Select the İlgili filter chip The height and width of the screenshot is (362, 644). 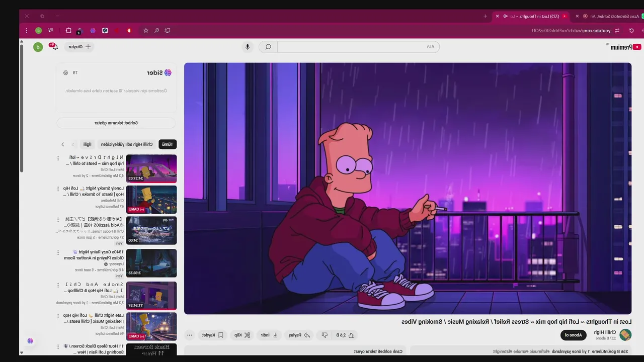(x=88, y=144)
